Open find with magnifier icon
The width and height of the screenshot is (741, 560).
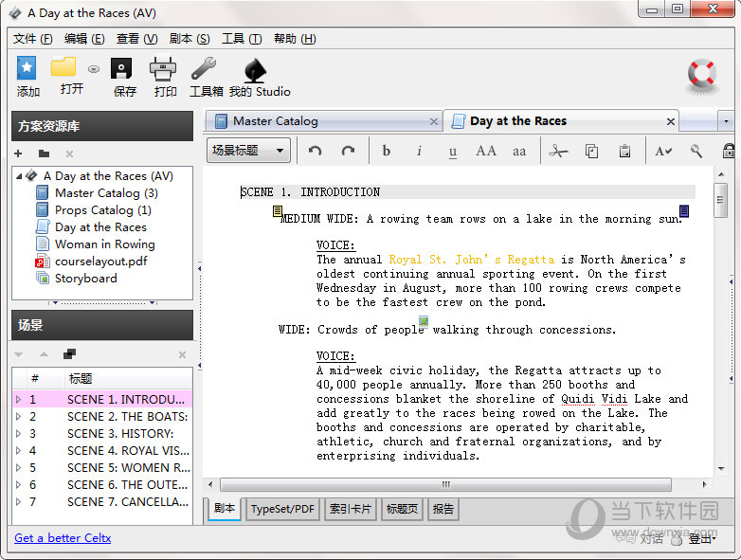tap(696, 152)
